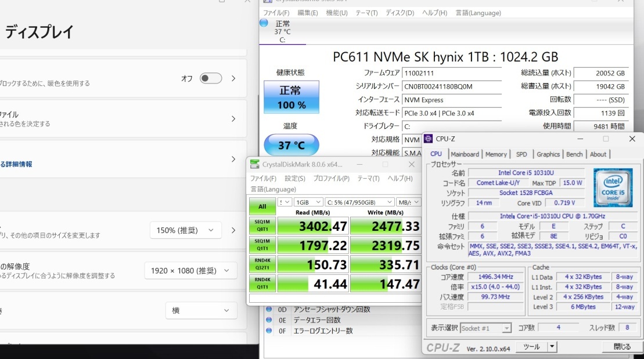644x359 pixels.
Task: Switch to the SPD tab in CPU-Z
Action: [521, 154]
